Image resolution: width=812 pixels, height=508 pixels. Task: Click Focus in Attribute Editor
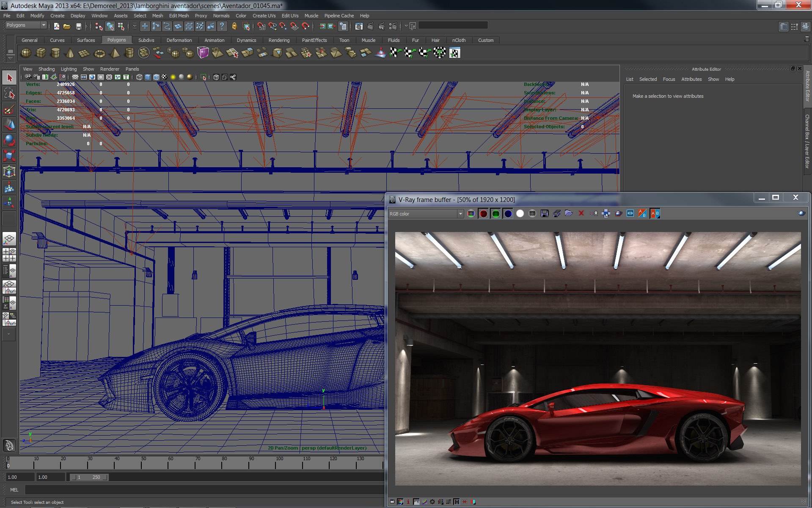pyautogui.click(x=669, y=79)
